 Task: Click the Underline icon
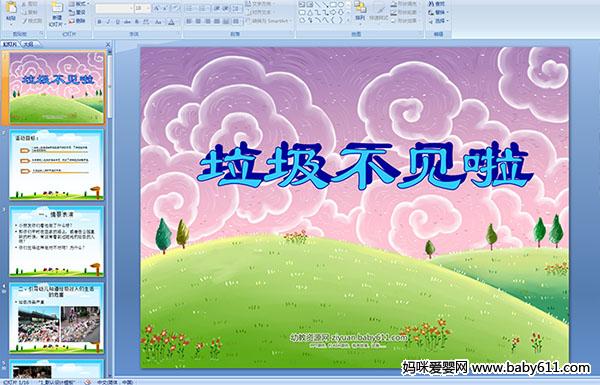click(x=117, y=22)
